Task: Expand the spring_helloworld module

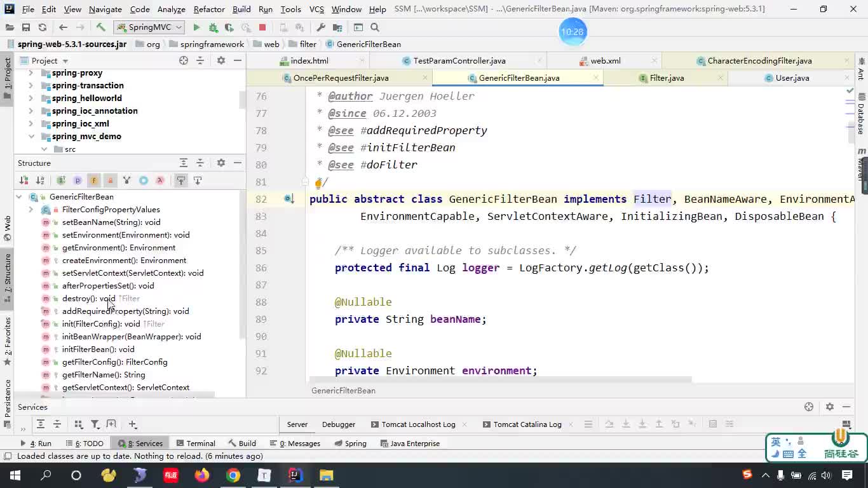Action: pyautogui.click(x=31, y=98)
